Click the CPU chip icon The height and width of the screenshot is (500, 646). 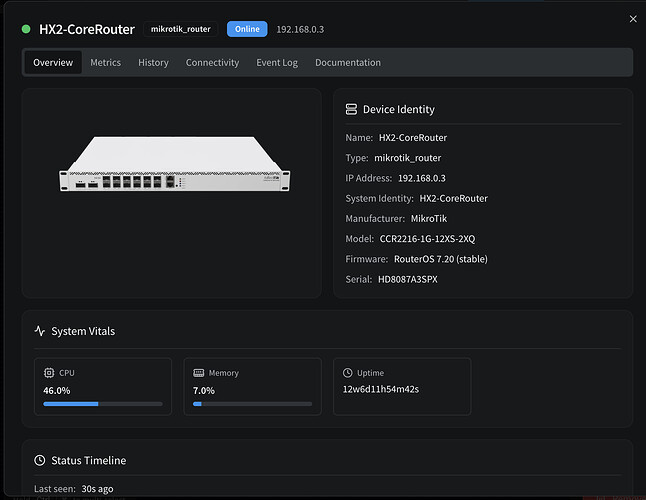(49, 373)
